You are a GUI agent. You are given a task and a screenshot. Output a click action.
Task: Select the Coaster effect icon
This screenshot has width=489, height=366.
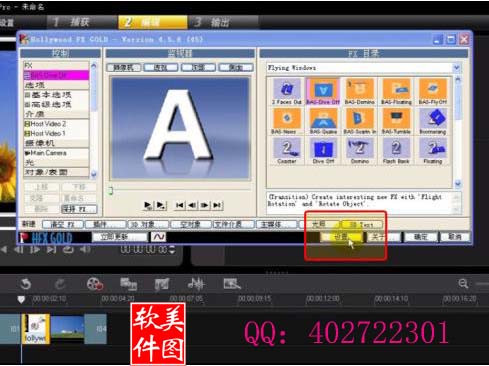tap(287, 151)
